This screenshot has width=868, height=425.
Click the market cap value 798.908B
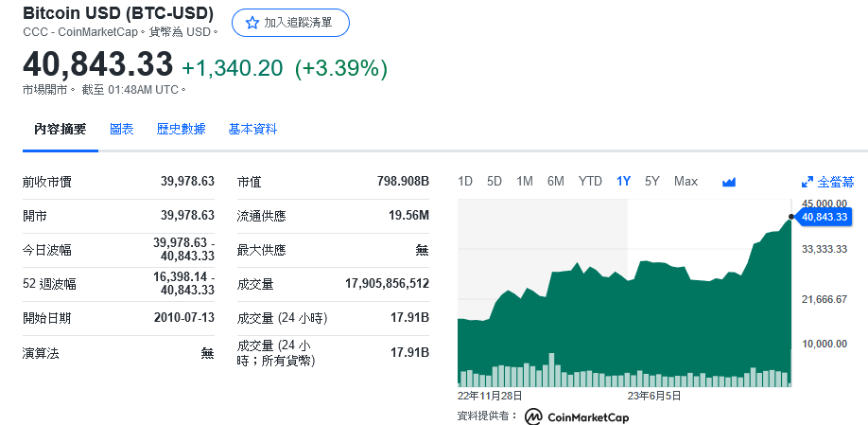[x=403, y=181]
